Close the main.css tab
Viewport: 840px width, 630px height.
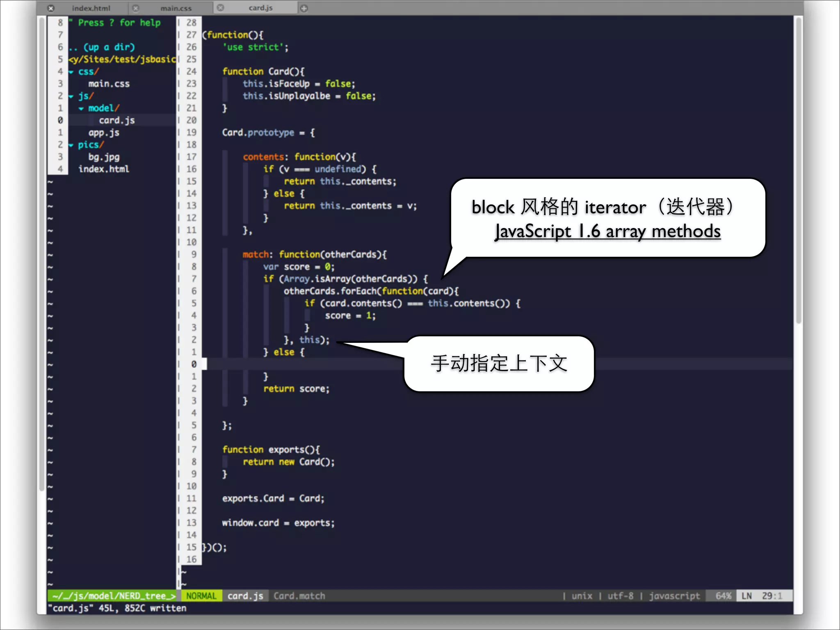tap(136, 8)
